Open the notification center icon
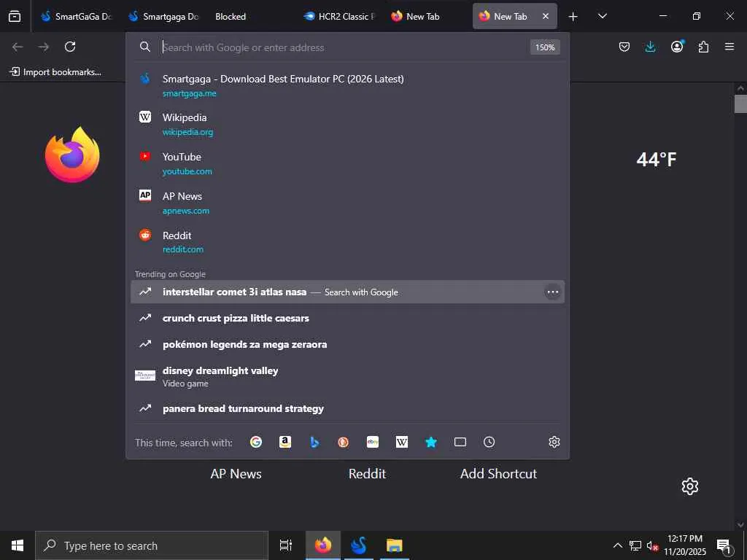 click(724, 546)
